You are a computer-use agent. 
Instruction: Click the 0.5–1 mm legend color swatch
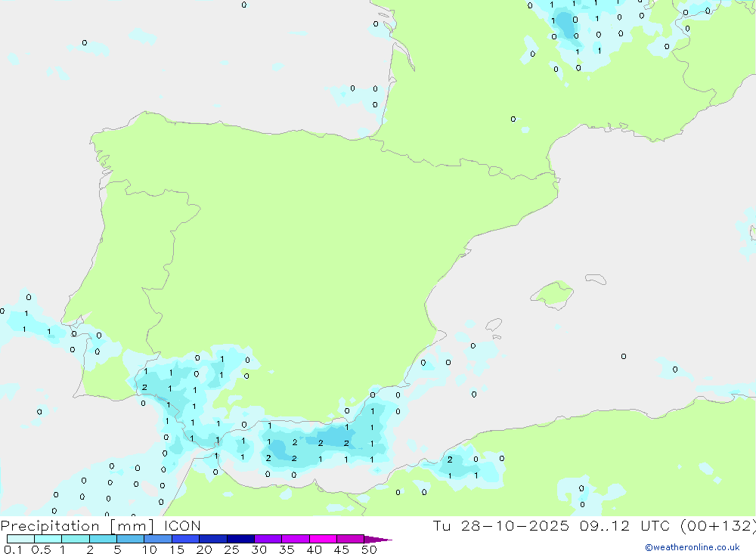tap(48, 539)
